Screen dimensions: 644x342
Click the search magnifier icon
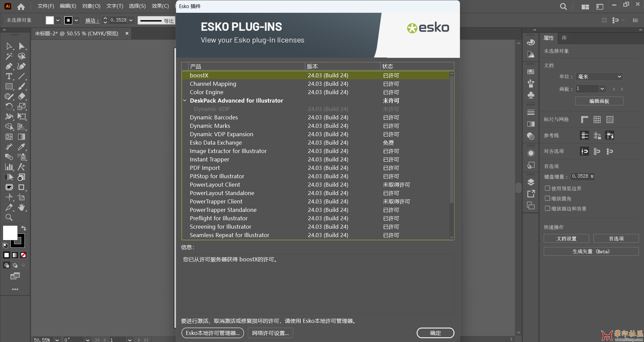tap(563, 6)
